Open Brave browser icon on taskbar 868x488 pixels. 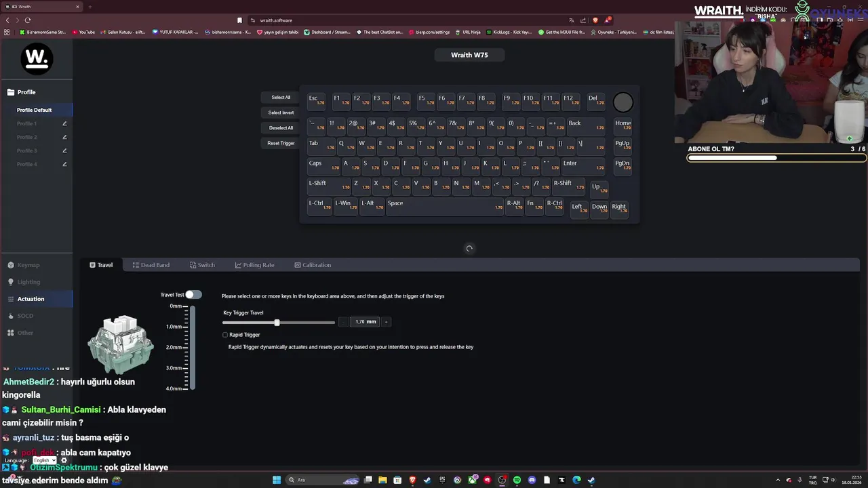412,480
